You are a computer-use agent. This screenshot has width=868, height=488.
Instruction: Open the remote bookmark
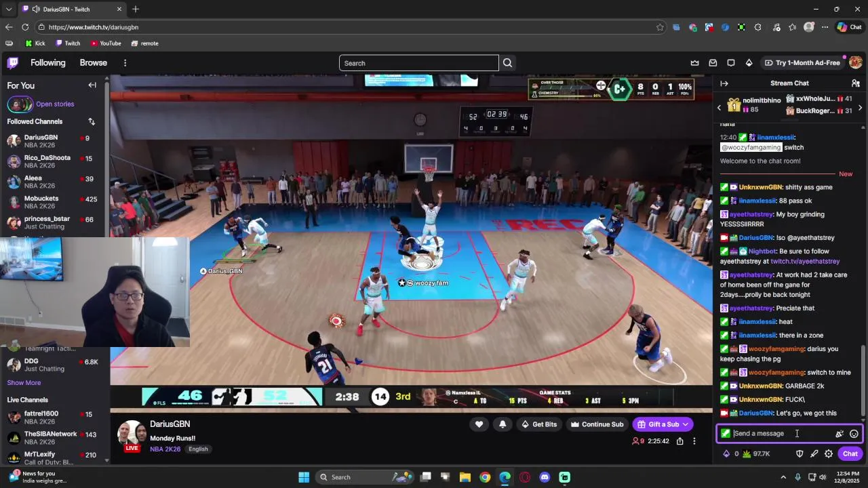point(145,43)
